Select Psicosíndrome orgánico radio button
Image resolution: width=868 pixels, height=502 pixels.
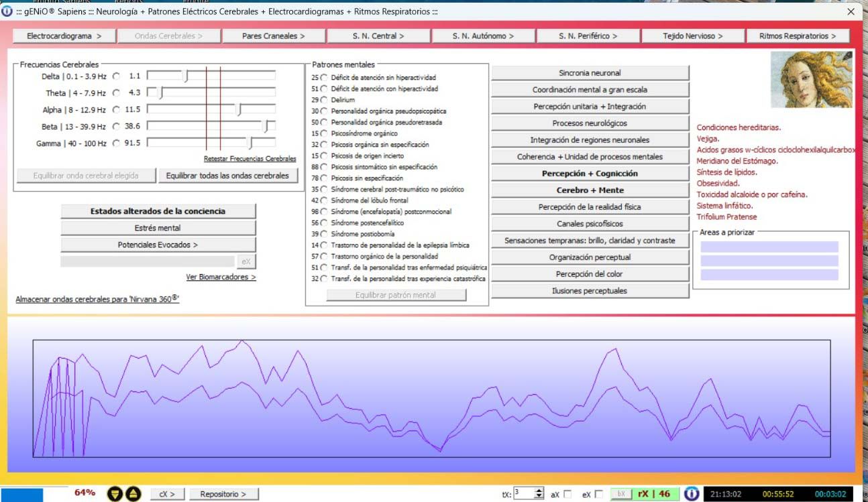point(325,133)
